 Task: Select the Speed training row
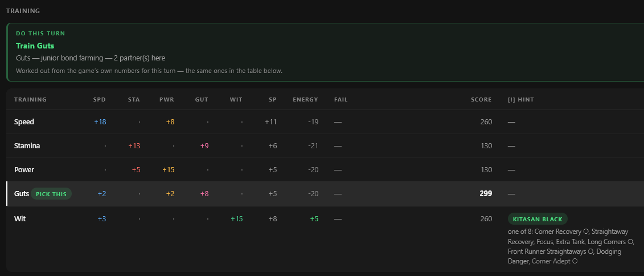click(x=325, y=122)
